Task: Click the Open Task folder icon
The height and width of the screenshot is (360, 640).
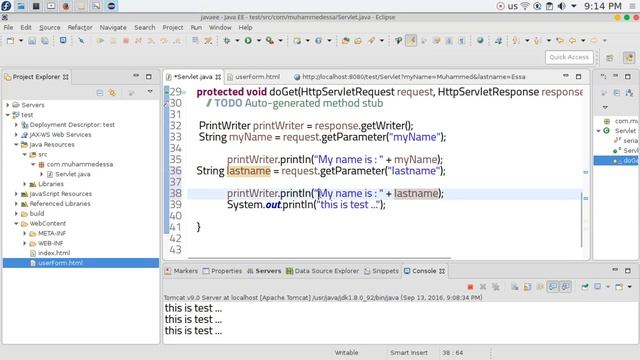Action: click(x=358, y=40)
